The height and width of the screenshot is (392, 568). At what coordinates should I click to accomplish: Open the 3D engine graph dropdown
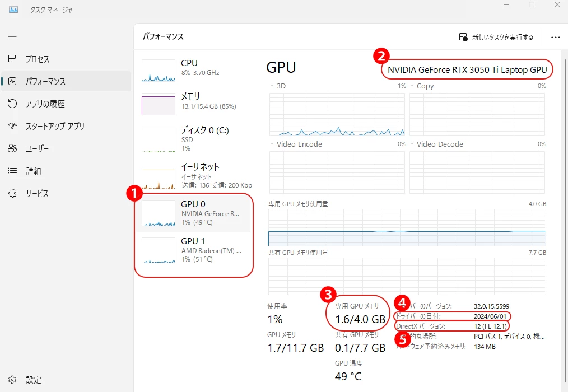tap(272, 86)
